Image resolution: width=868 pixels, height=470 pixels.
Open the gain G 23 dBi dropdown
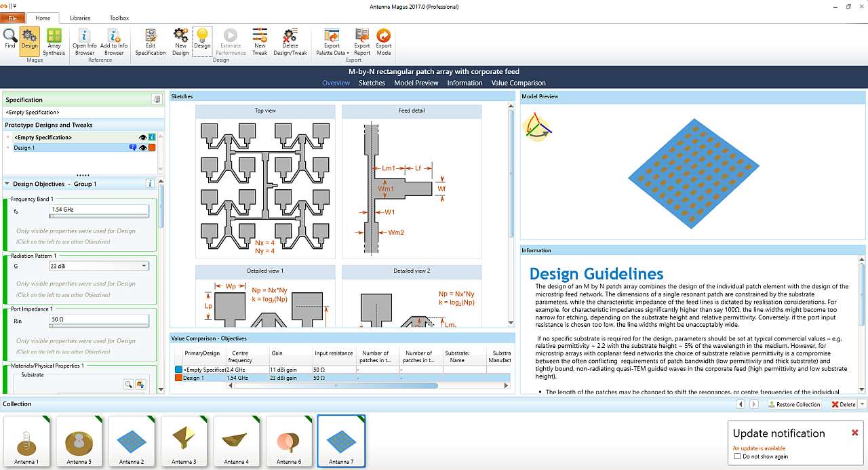pyautogui.click(x=144, y=266)
